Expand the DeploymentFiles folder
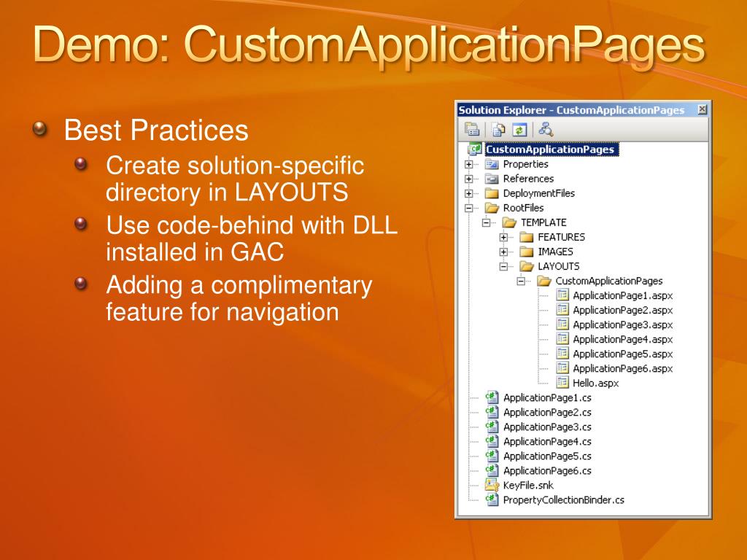The image size is (747, 560). [x=469, y=193]
